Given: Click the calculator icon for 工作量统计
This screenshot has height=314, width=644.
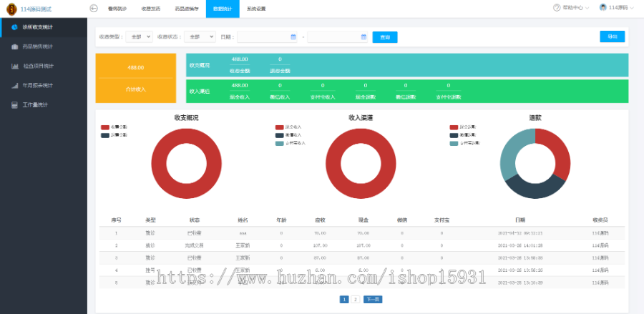Looking at the screenshot, I should click(x=14, y=104).
